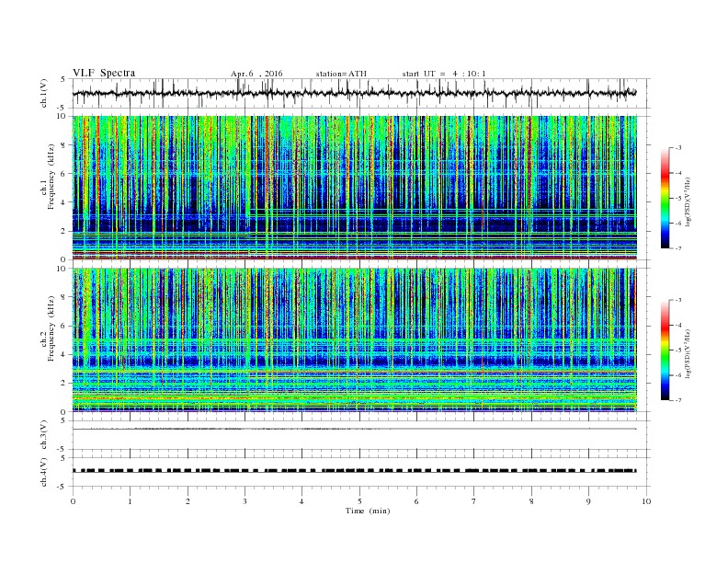Click the ch.1 PSD color bar

point(665,198)
